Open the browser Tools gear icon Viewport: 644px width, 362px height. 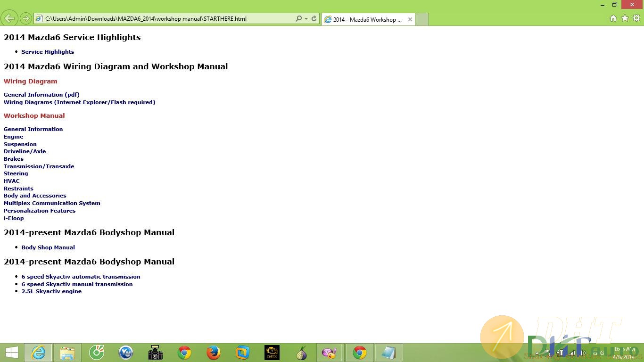636,18
